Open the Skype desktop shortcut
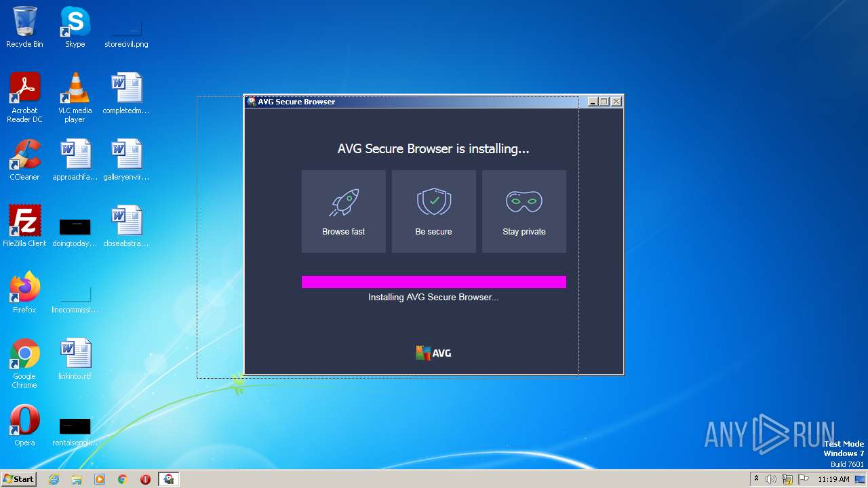868x488 pixels. pos(75,27)
